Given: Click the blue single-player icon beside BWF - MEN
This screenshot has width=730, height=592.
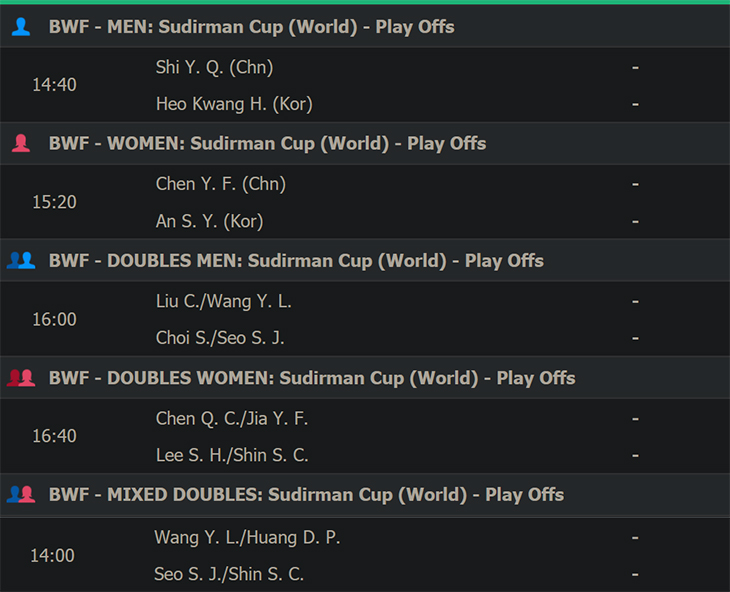Looking at the screenshot, I should tap(20, 27).
